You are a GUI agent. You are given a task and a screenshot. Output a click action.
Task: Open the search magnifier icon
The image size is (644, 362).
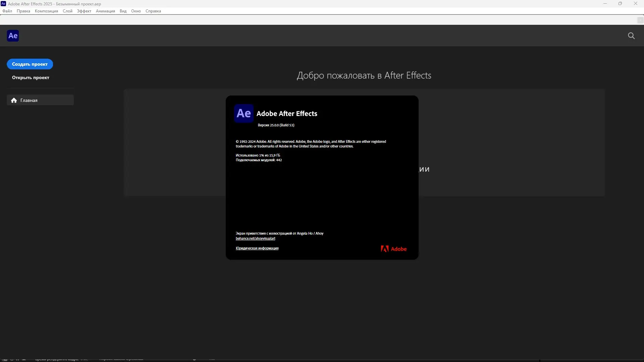pyautogui.click(x=631, y=36)
